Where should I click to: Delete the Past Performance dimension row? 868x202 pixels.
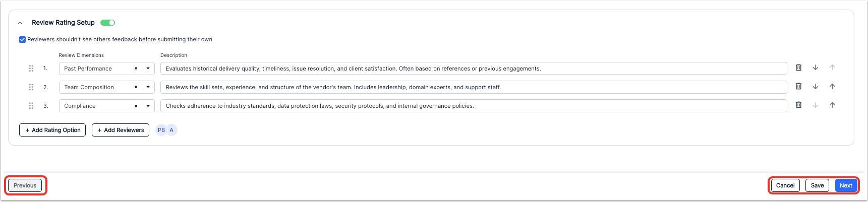798,68
